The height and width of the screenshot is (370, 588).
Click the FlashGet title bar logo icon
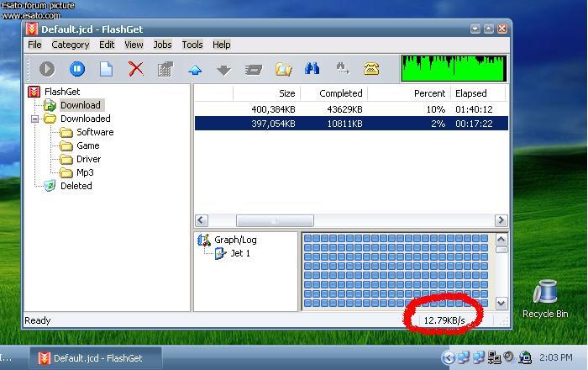point(32,29)
